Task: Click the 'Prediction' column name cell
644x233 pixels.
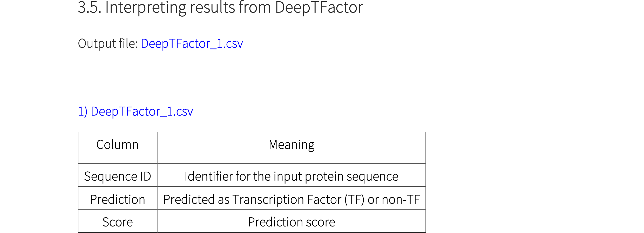Action: [x=117, y=199]
